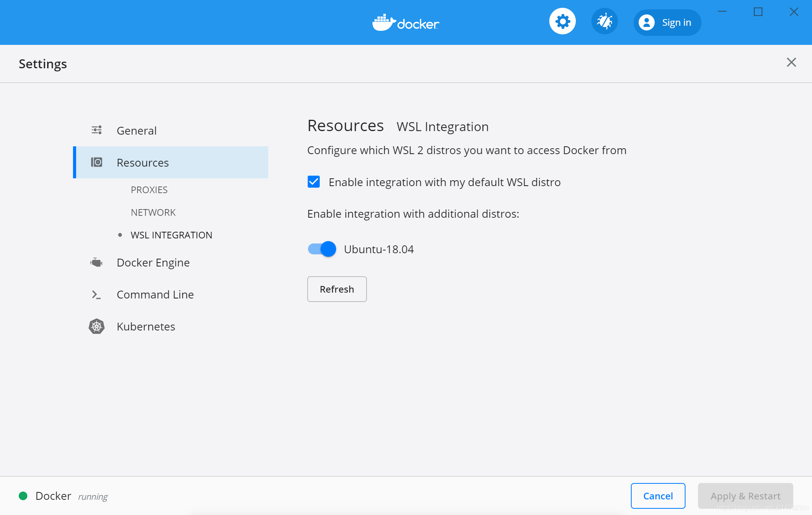Check Docker running status indicator
This screenshot has height=515, width=812.
(x=24, y=496)
